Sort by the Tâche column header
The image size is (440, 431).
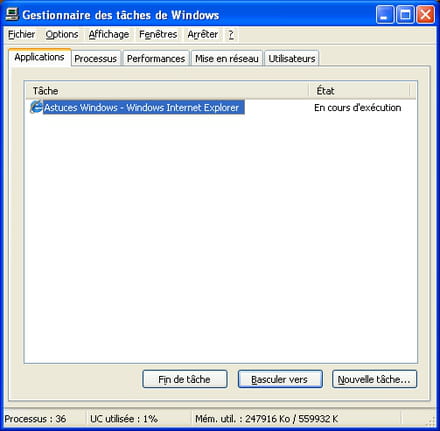pos(167,91)
